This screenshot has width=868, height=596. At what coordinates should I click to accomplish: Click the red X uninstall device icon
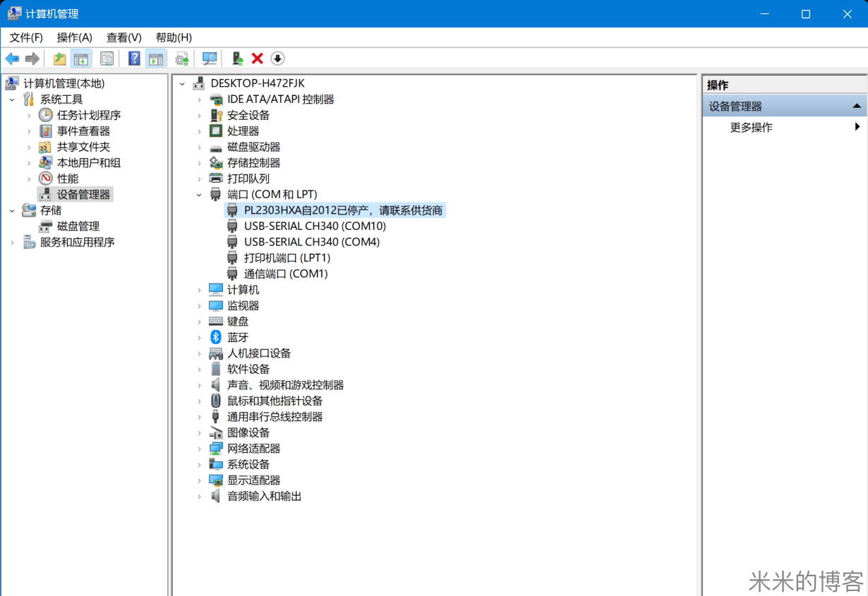pos(257,59)
